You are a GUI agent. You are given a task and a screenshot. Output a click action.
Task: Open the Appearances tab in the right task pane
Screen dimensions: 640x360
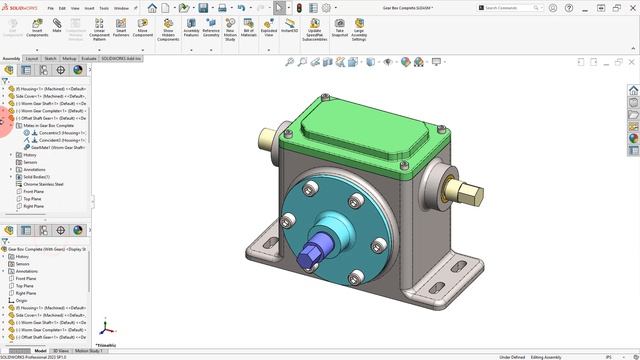(x=633, y=139)
